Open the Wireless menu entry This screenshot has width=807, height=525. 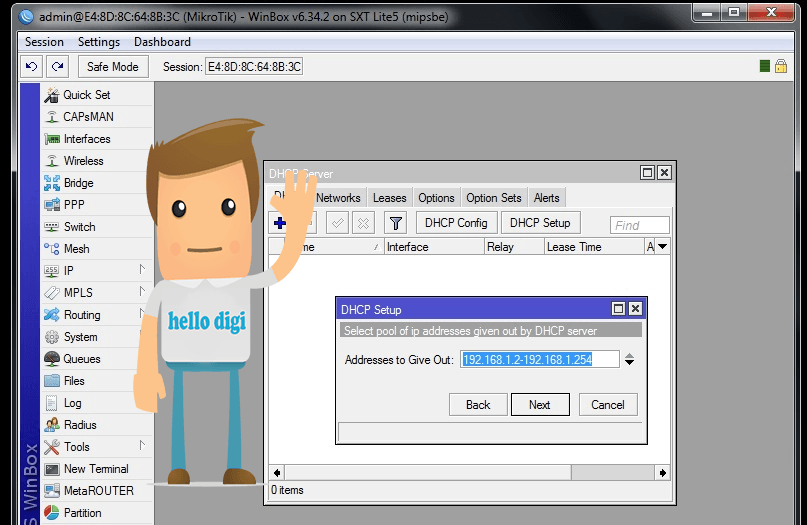coord(97,161)
